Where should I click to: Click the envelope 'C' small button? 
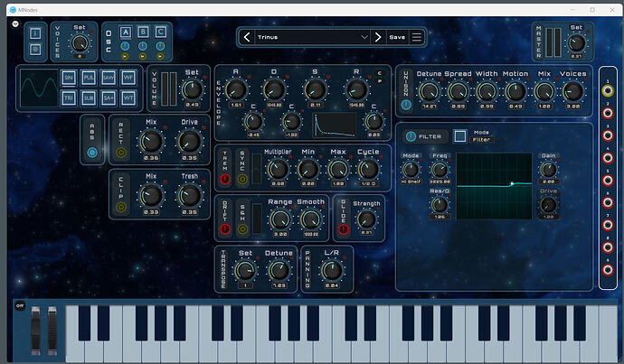379,73
